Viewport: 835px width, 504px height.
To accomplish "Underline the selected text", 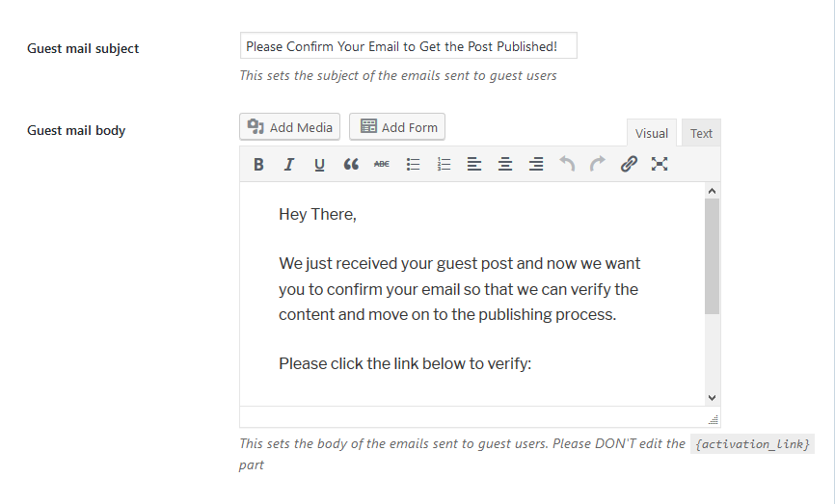I will click(x=319, y=165).
